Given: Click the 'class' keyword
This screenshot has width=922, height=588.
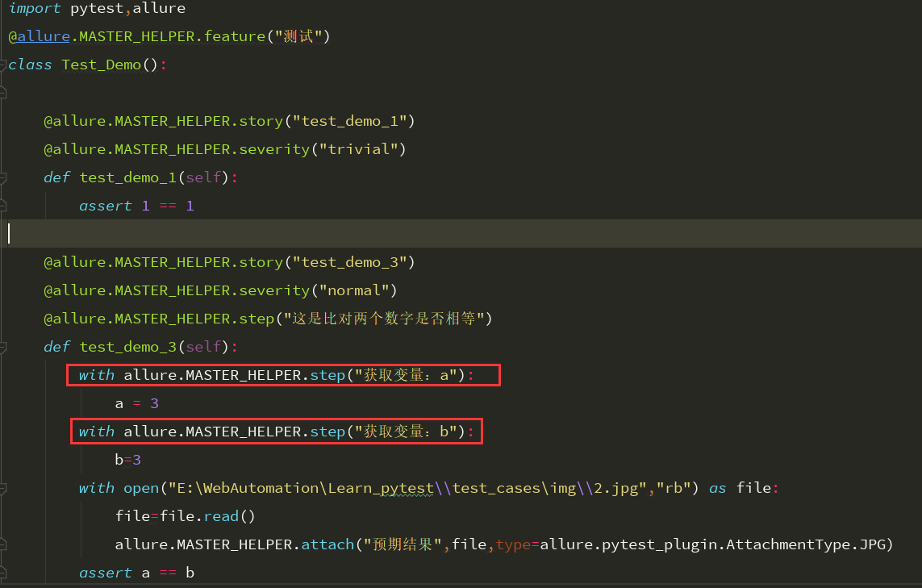Looking at the screenshot, I should pos(30,65).
